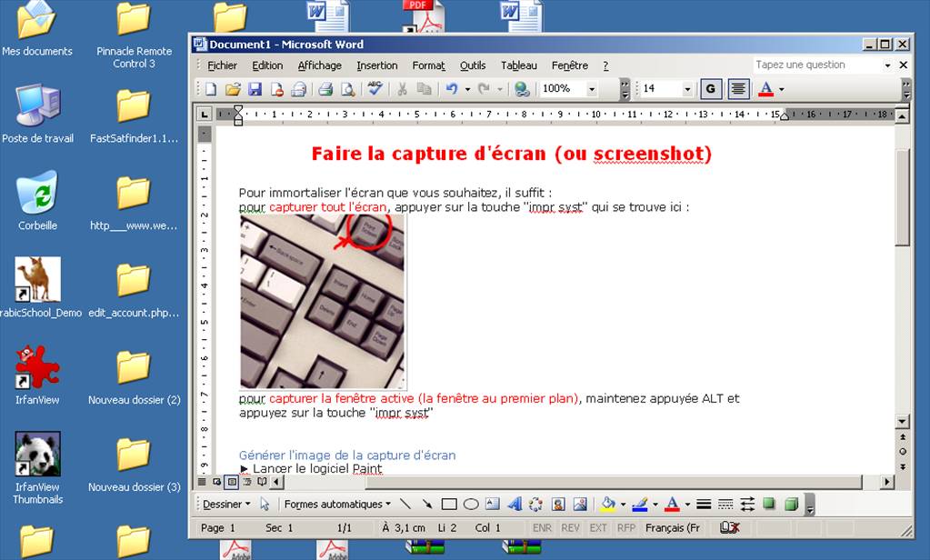930x560 pixels.
Task: Open the font size 14 dropdown
Action: (x=687, y=89)
